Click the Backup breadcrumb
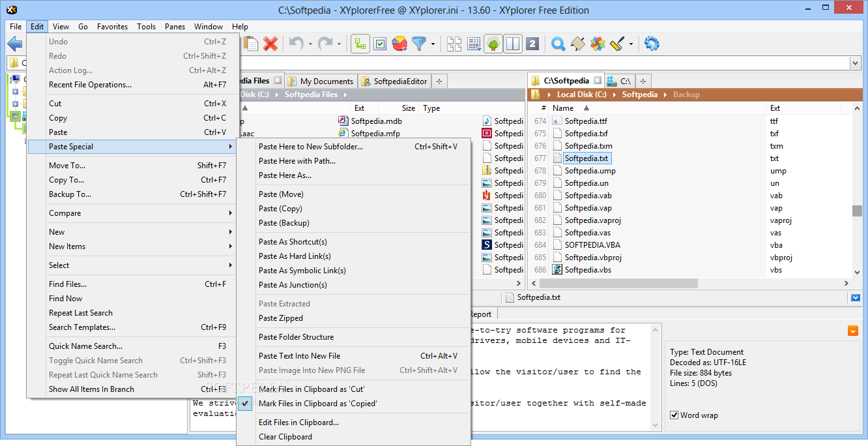Image resolution: width=868 pixels, height=446 pixels. 686,95
